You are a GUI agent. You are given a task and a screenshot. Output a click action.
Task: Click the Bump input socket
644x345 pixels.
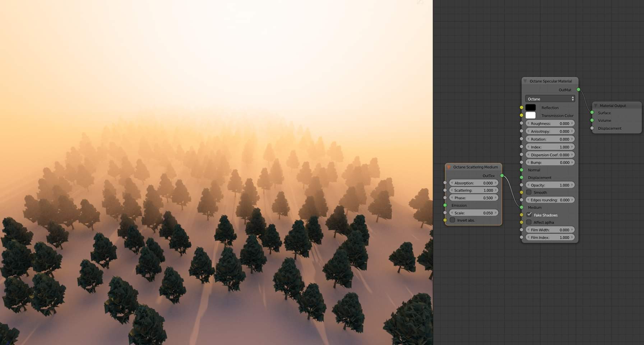(x=522, y=162)
